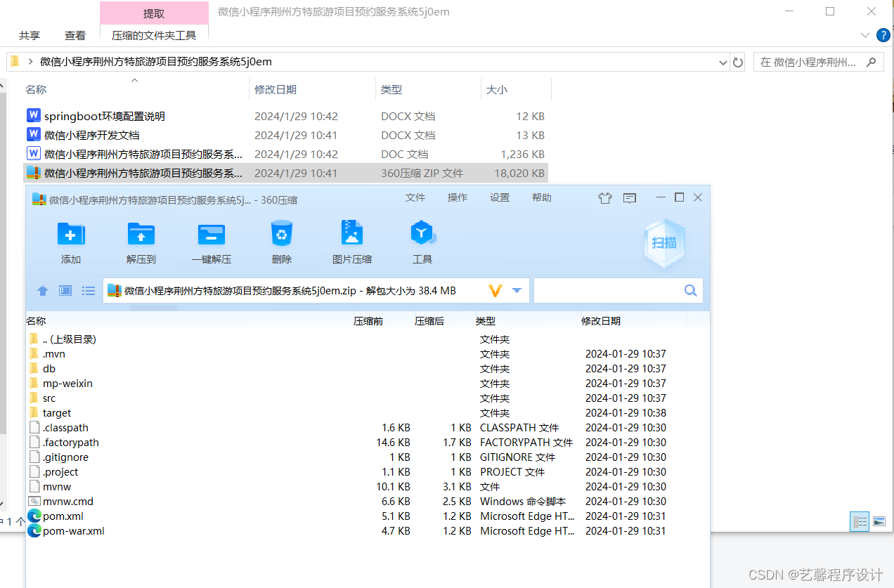This screenshot has width=894, height=588.
Task: Select the 提取 ribbon tab in Explorer
Action: [154, 13]
